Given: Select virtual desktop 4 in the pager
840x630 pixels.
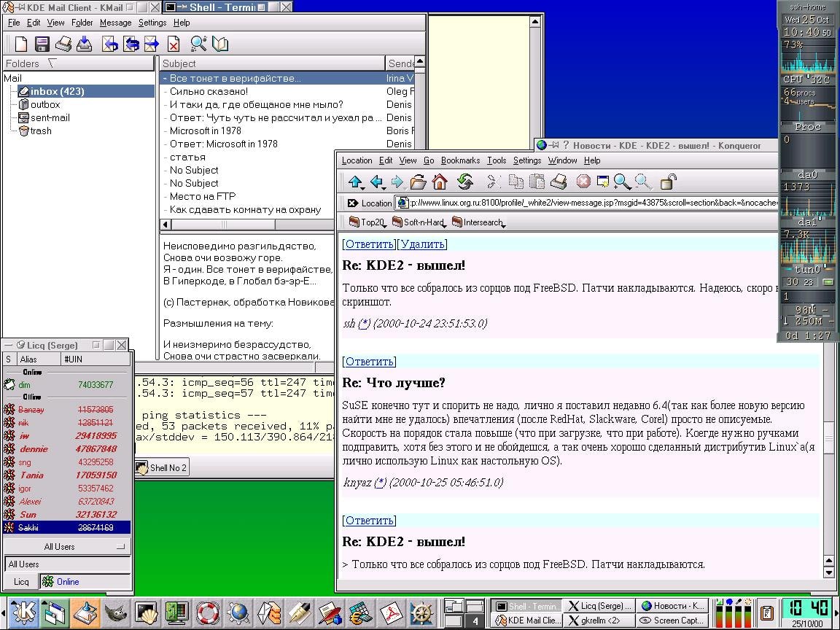Looking at the screenshot, I should 475,621.
